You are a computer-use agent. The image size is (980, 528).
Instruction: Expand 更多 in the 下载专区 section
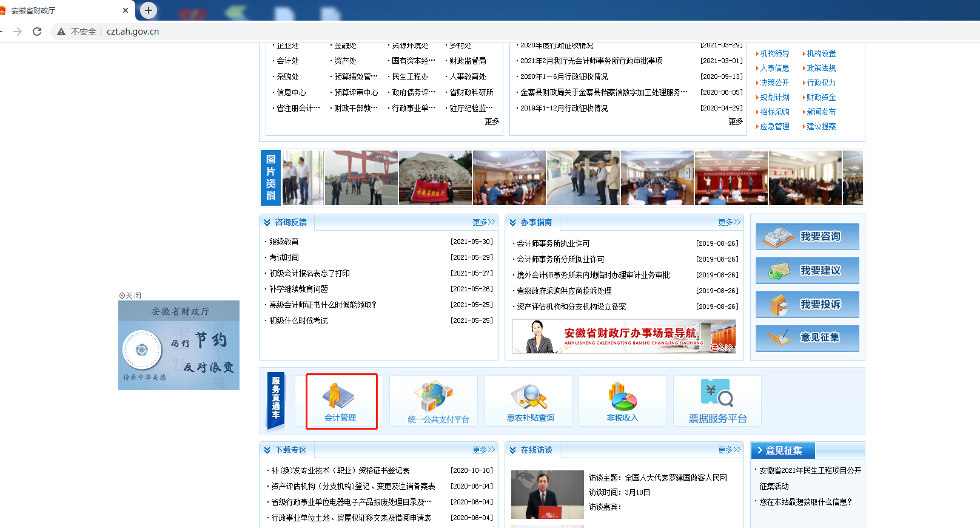click(x=483, y=450)
